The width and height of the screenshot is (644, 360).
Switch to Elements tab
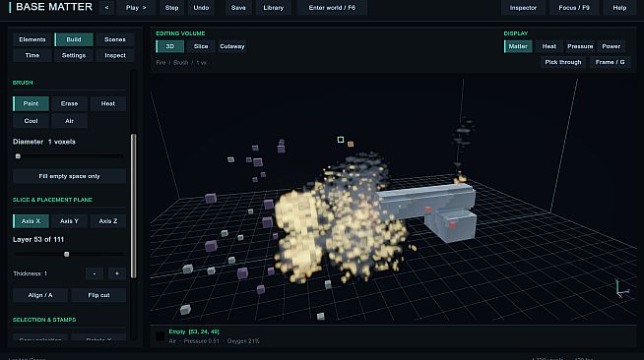[32, 39]
